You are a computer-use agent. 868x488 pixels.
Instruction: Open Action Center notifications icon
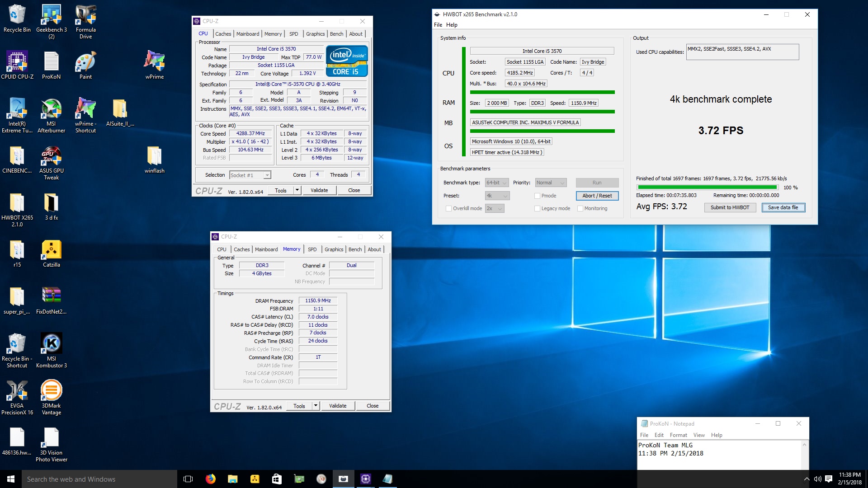pyautogui.click(x=829, y=479)
